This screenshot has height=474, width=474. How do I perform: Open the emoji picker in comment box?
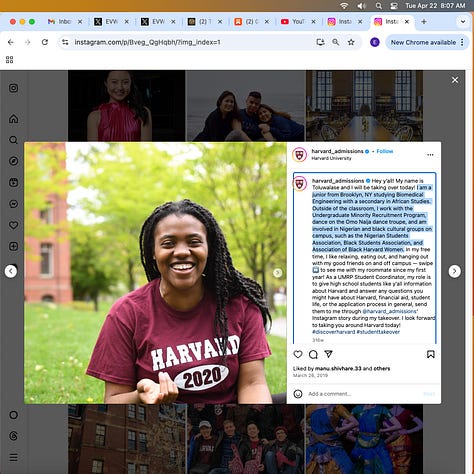click(298, 394)
